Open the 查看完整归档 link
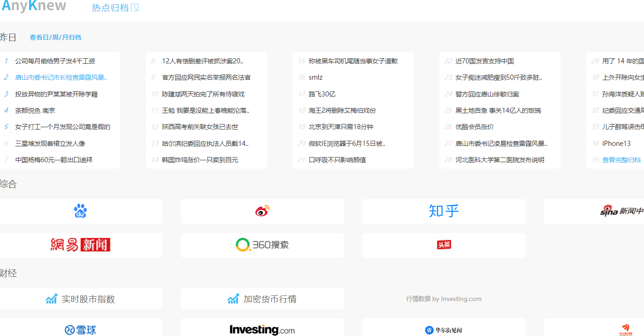644x336 pixels. (621, 160)
